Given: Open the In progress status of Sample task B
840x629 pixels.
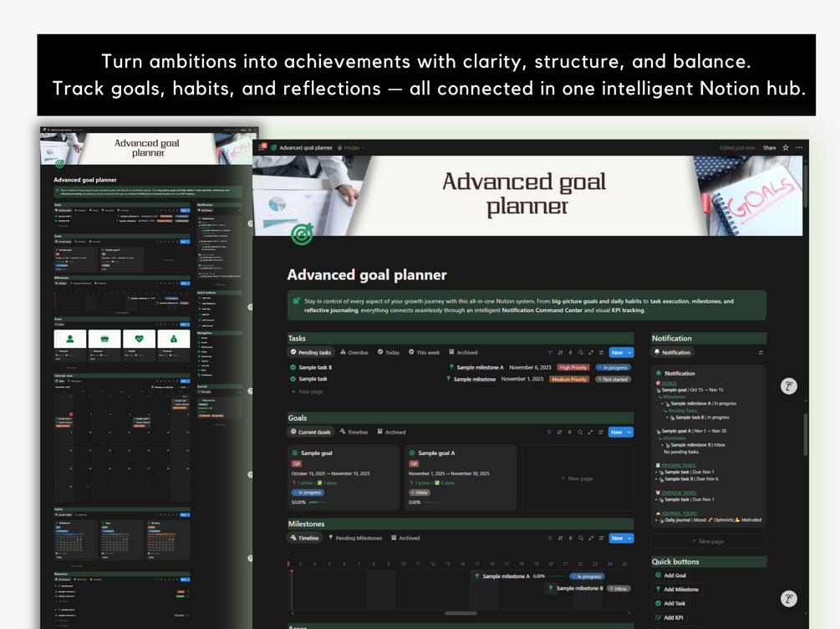Looking at the screenshot, I should point(613,367).
